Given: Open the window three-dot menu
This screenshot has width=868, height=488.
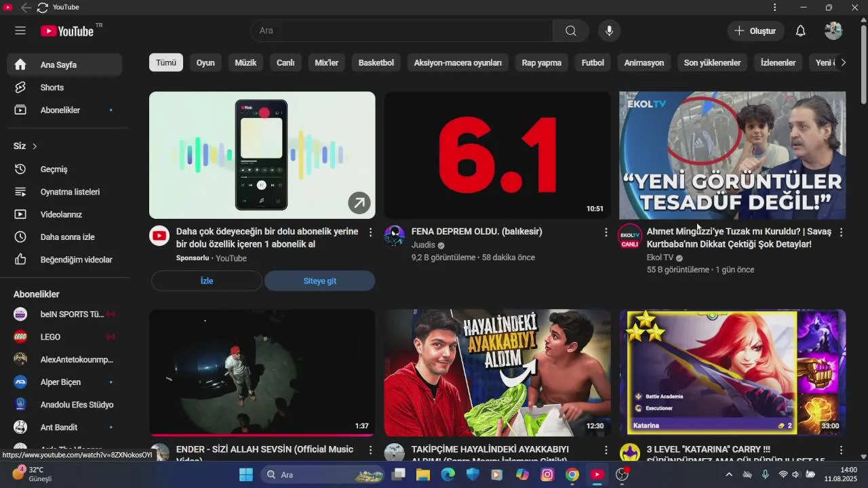Looking at the screenshot, I should tap(775, 7).
